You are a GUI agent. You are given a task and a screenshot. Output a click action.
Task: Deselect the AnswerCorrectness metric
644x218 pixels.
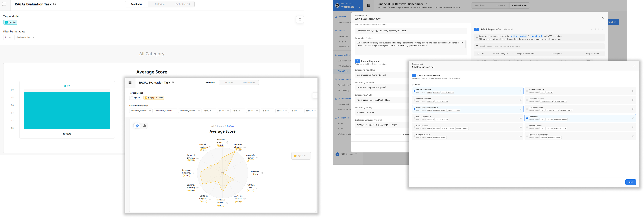click(414, 91)
